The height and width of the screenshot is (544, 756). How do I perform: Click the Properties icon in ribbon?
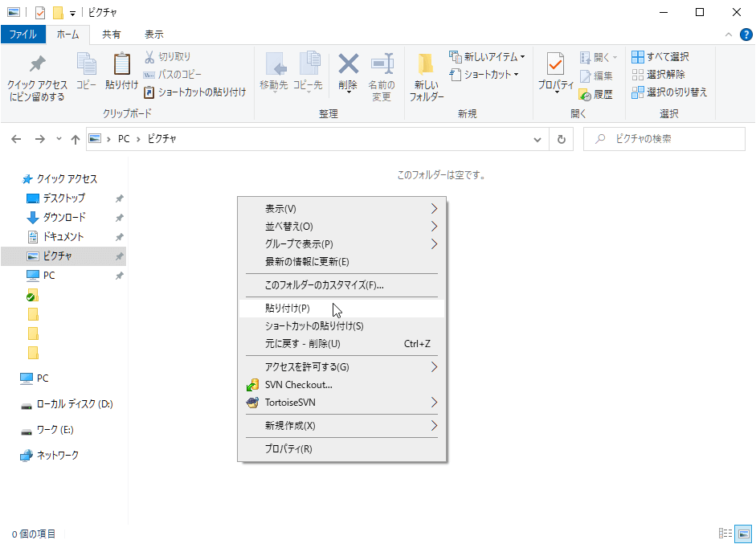tap(555, 64)
